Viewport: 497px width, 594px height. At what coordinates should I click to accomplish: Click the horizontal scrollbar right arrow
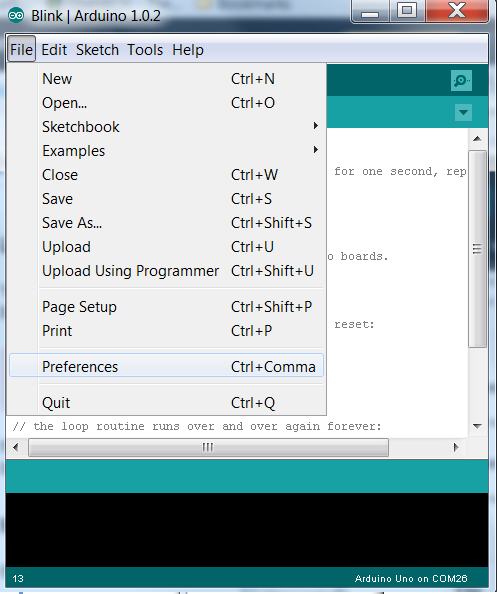click(x=456, y=447)
